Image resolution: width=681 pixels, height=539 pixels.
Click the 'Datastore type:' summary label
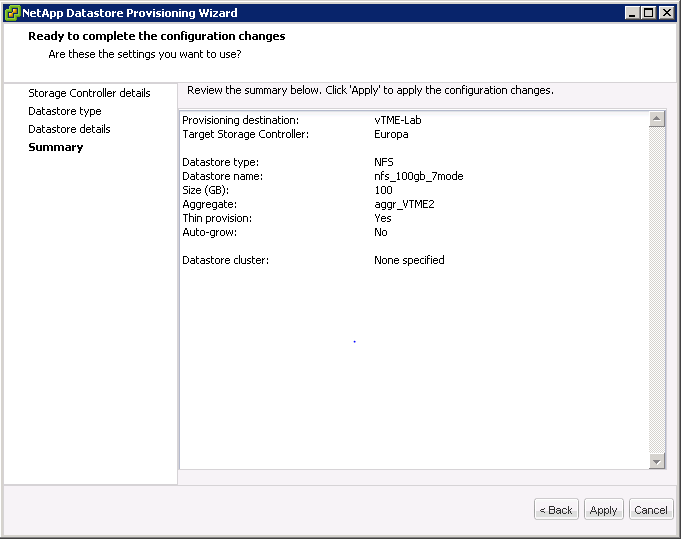pyautogui.click(x=220, y=162)
